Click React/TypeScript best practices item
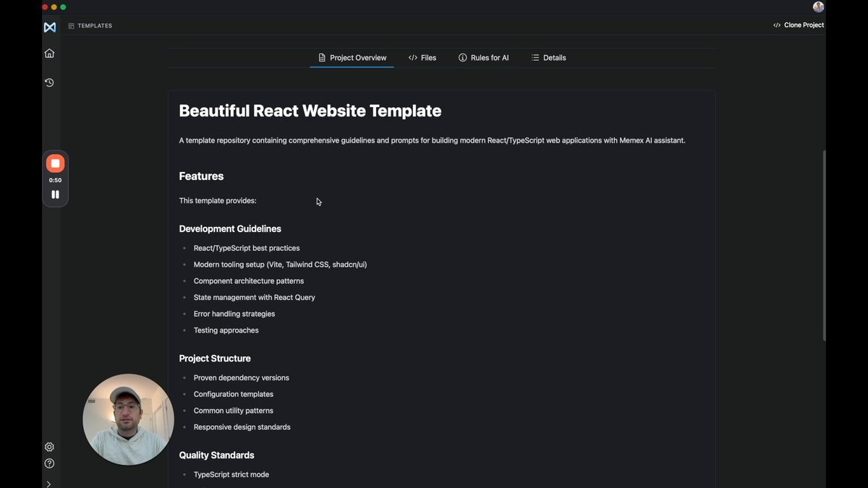Viewport: 868px width, 488px height. pyautogui.click(x=247, y=248)
